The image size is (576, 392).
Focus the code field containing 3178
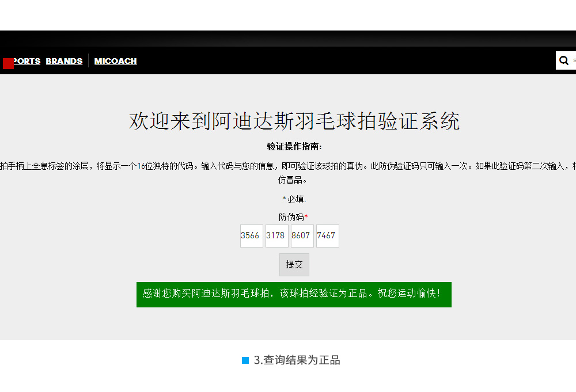click(277, 236)
